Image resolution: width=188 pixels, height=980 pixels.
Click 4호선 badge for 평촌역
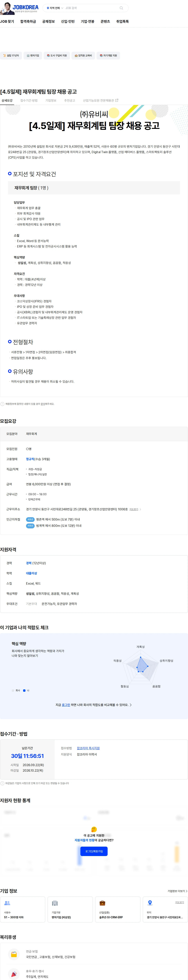tap(30, 520)
